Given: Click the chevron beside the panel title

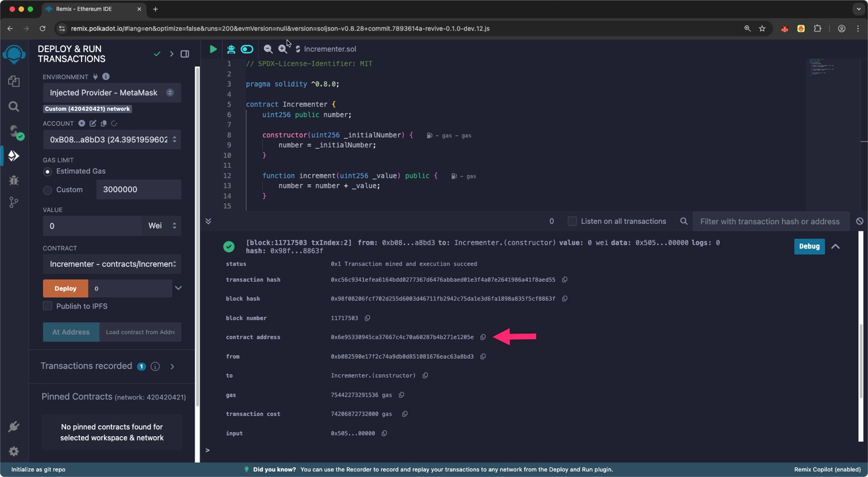Looking at the screenshot, I should pos(171,54).
